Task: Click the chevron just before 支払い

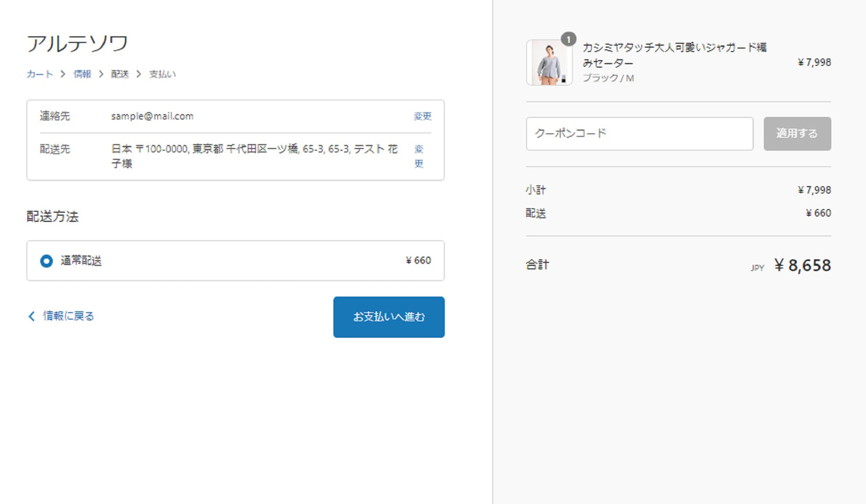Action: pyautogui.click(x=139, y=74)
